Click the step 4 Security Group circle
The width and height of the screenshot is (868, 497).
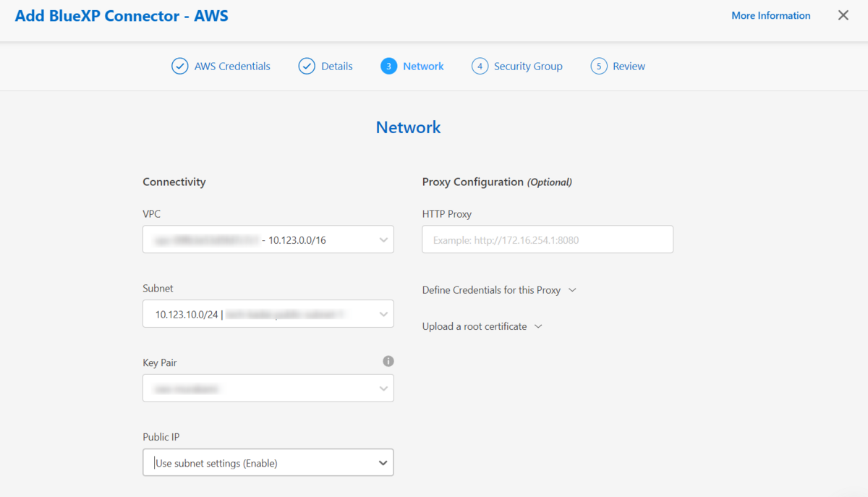point(480,66)
